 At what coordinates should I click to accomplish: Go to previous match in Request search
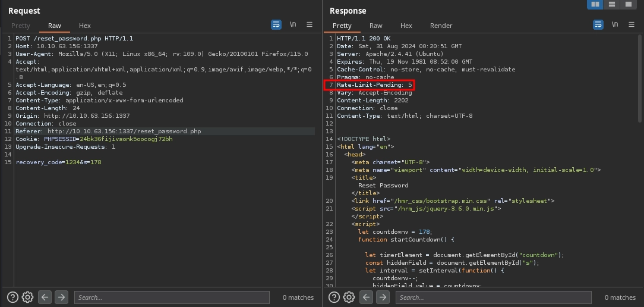tap(45, 297)
